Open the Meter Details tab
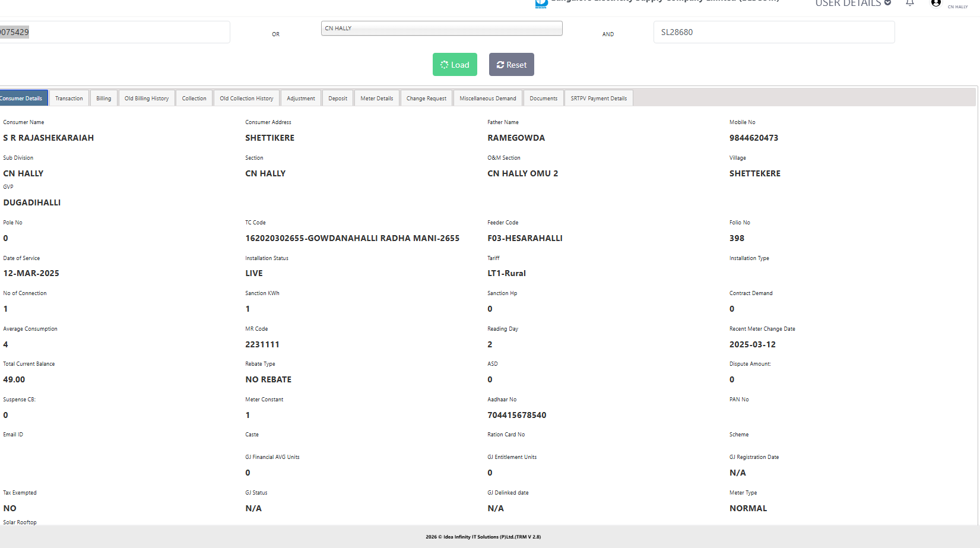Viewport: 980px width, 548px height. click(x=377, y=99)
